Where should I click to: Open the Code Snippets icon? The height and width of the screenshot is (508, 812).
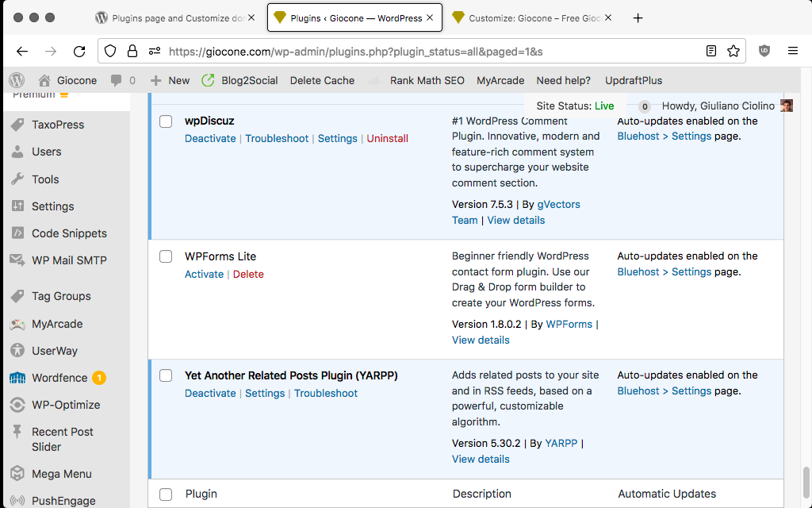pyautogui.click(x=17, y=233)
